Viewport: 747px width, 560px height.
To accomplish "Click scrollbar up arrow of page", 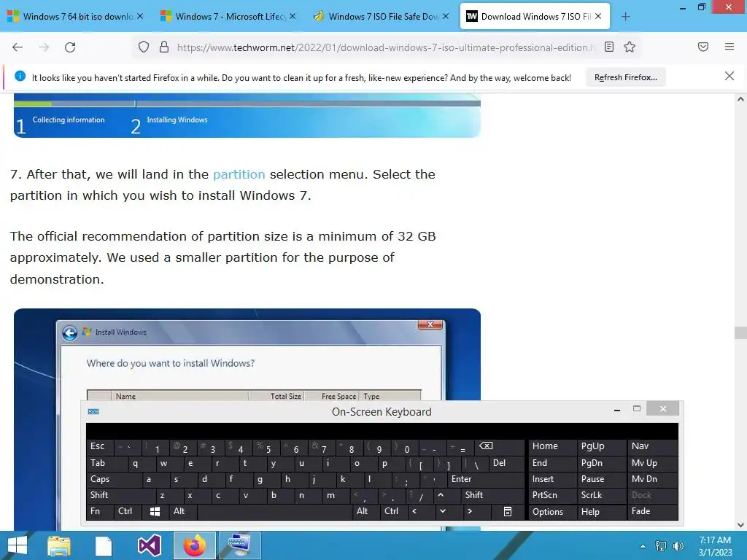I will (740, 99).
